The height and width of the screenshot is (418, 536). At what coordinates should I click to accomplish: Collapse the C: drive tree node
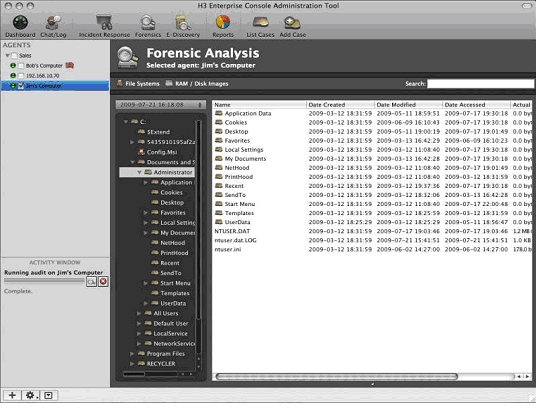click(126, 122)
